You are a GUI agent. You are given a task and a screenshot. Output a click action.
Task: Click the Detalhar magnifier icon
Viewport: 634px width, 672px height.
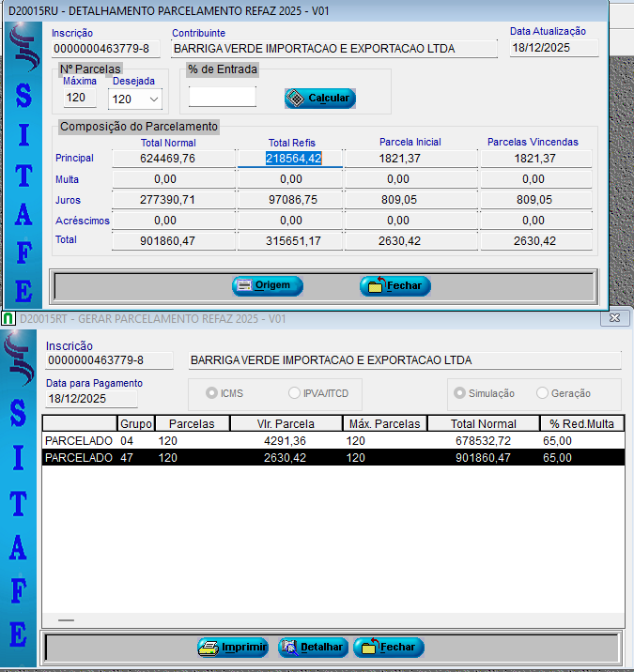point(289,648)
